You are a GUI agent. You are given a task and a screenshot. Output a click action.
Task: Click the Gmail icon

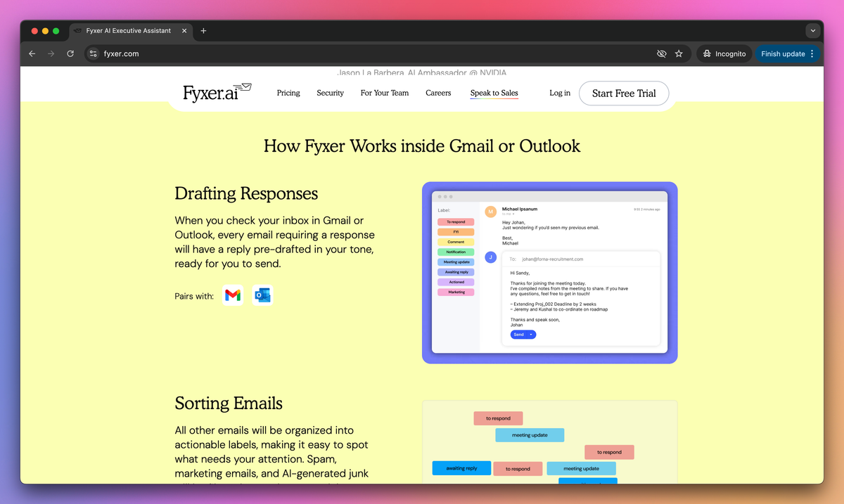click(233, 296)
